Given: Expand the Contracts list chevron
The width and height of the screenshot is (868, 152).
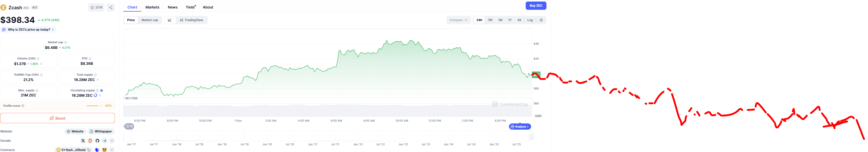Looking at the screenshot, I should pos(112,150).
